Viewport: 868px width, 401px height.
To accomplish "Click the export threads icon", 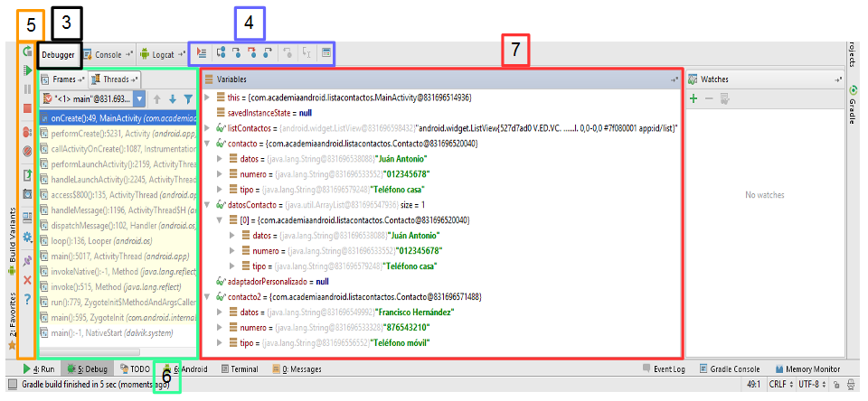I will tap(26, 175).
